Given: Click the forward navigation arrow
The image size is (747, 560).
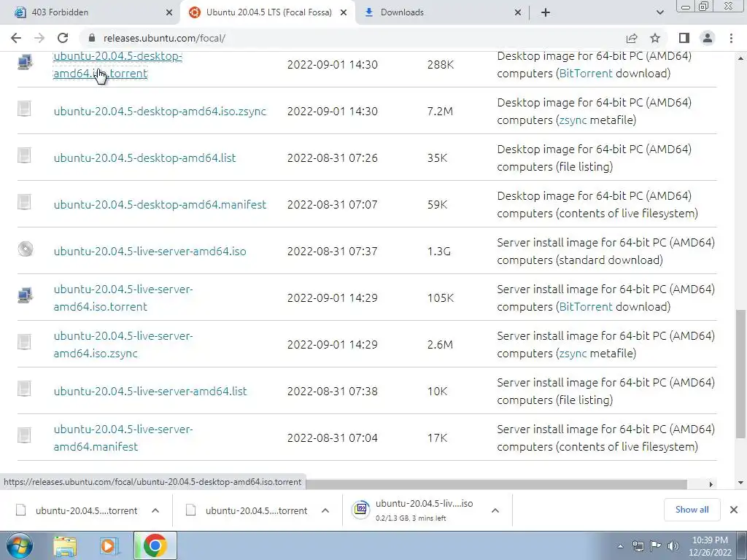Looking at the screenshot, I should pyautogui.click(x=39, y=38).
